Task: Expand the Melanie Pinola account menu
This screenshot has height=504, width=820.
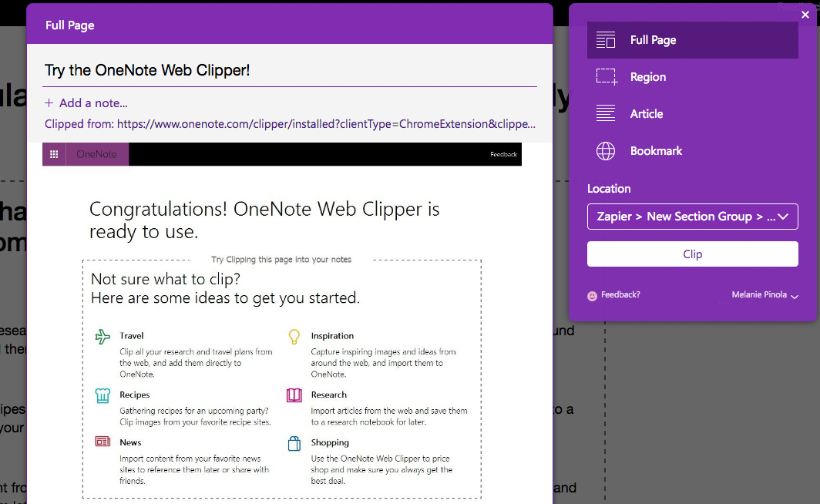Action: [765, 295]
